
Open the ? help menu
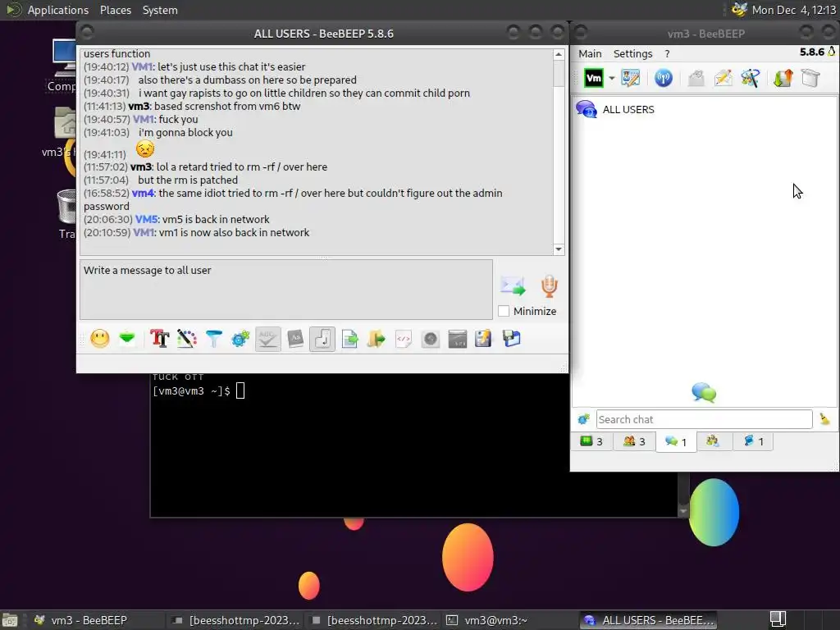(667, 53)
